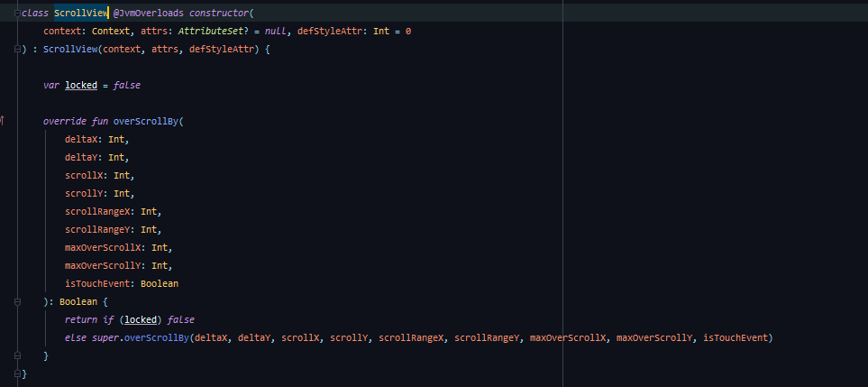The height and width of the screenshot is (387, 868).
Task: Click 'maxOverScrollX' argument in super.overScrollBy call
Action: point(569,337)
